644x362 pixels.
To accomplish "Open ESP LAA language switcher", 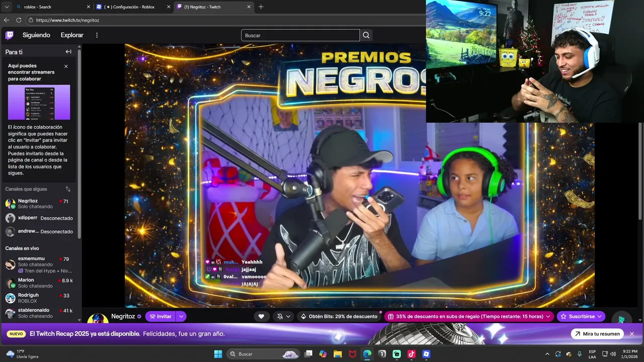I will (592, 354).
